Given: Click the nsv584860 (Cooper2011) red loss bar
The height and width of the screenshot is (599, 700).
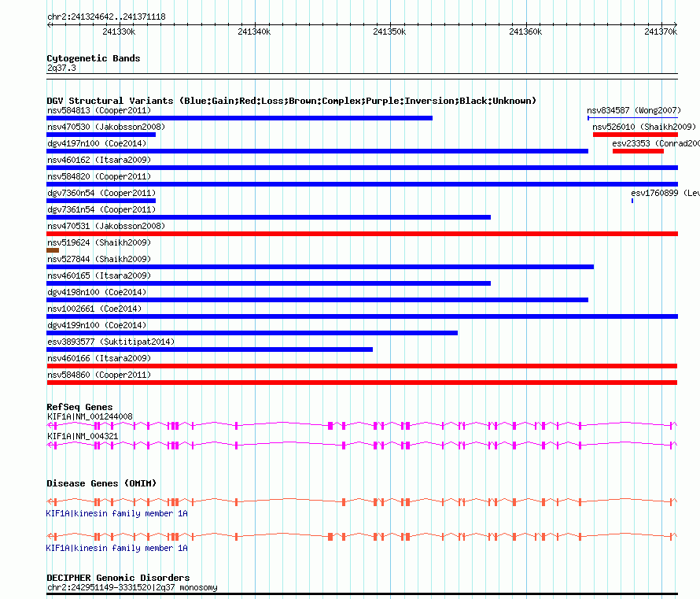Looking at the screenshot, I should 362,383.
